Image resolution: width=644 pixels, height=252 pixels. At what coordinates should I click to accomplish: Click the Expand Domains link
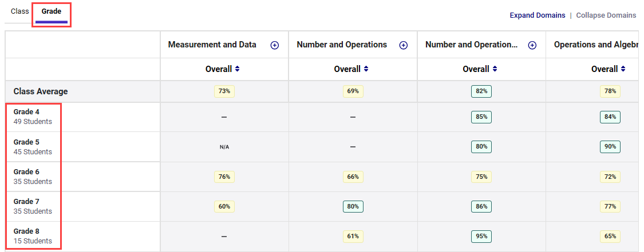[x=537, y=15]
